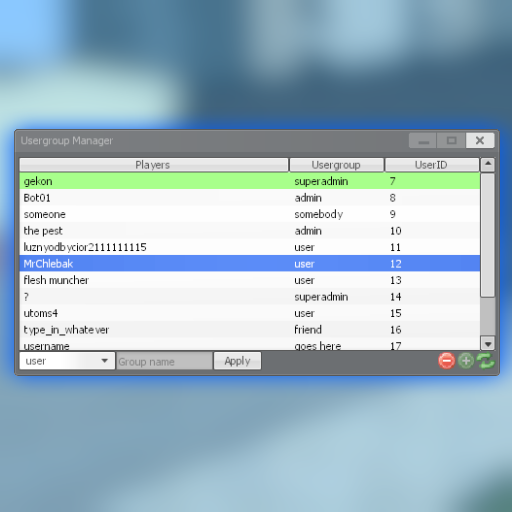Click the goes here usergroup cell
The width and height of the screenshot is (512, 512).
coord(318,346)
